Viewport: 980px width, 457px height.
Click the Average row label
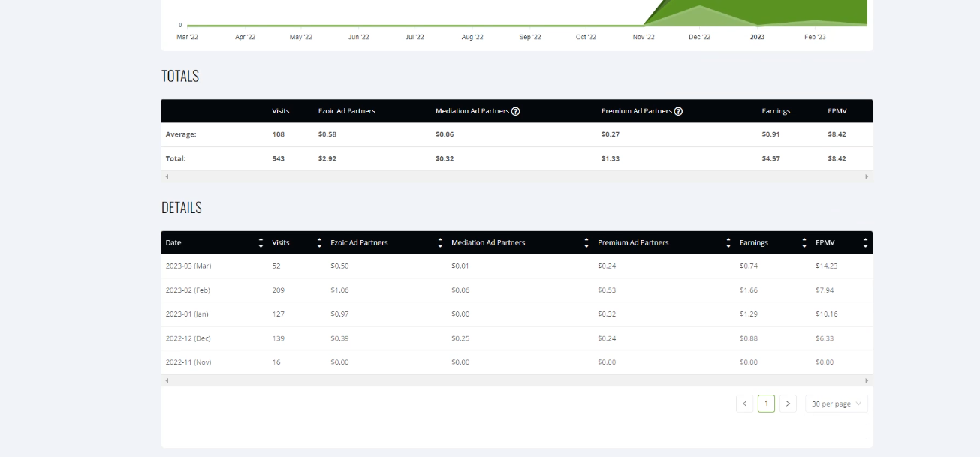coord(181,135)
